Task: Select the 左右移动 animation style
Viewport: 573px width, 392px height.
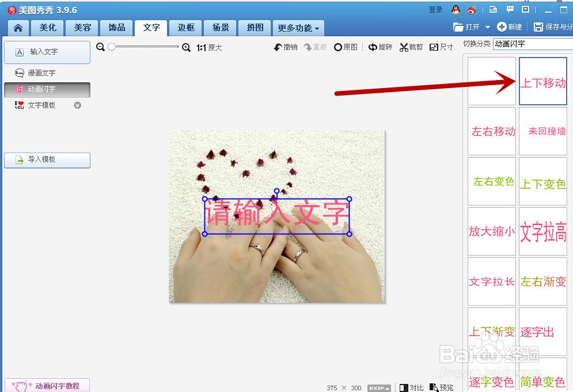Action: pos(492,131)
